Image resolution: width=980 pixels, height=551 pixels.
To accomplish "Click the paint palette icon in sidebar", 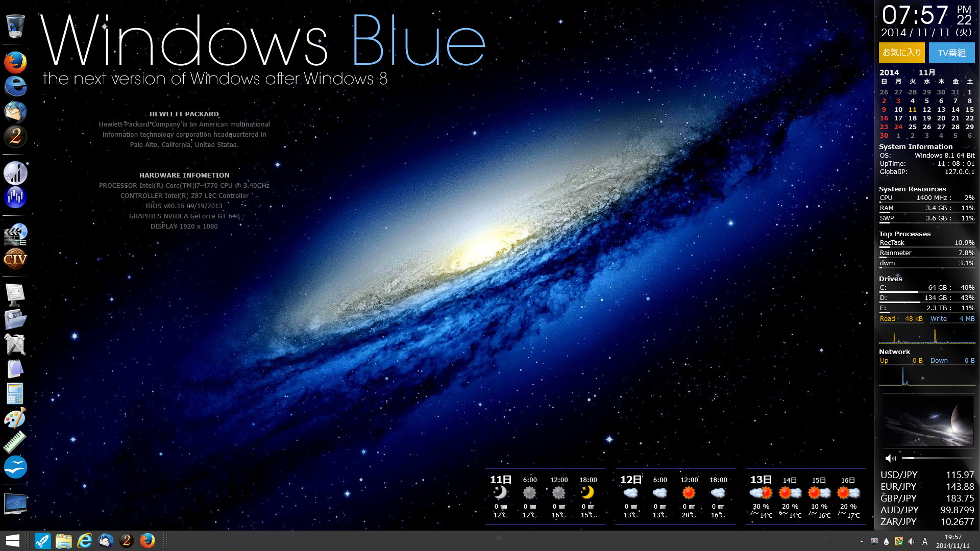I will (x=15, y=417).
